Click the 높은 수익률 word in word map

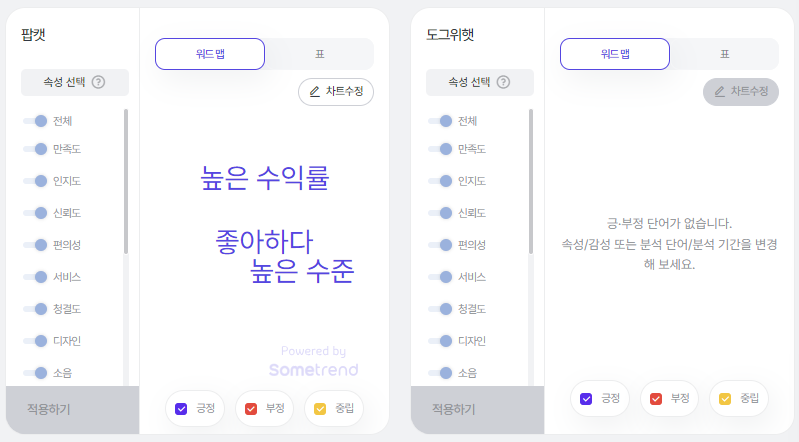(x=265, y=179)
